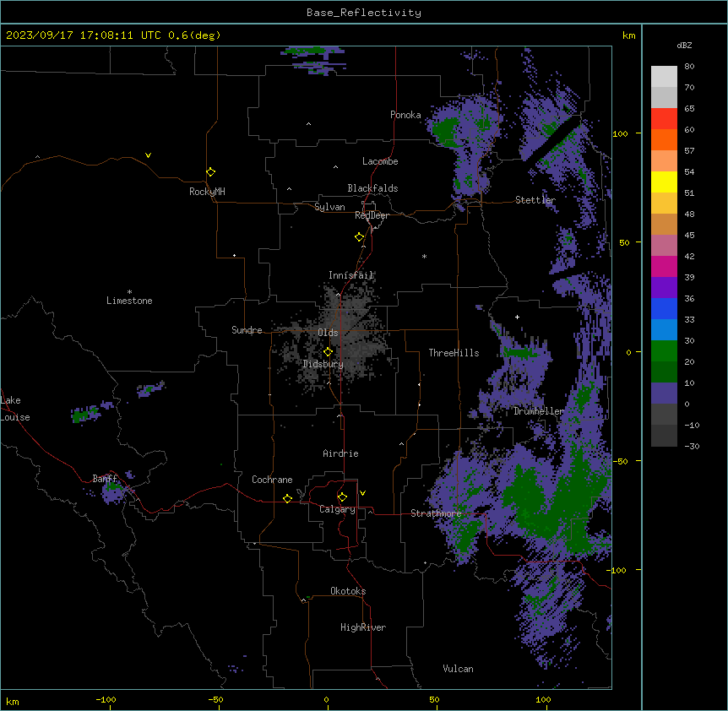Click the HighRiver city label
The width and height of the screenshot is (728, 711).
click(x=363, y=627)
